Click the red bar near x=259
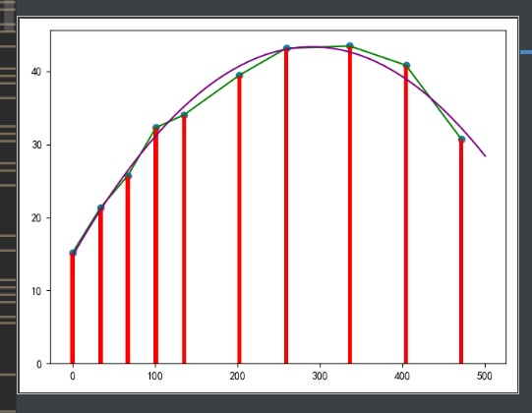The width and height of the screenshot is (532, 413). coord(286,206)
